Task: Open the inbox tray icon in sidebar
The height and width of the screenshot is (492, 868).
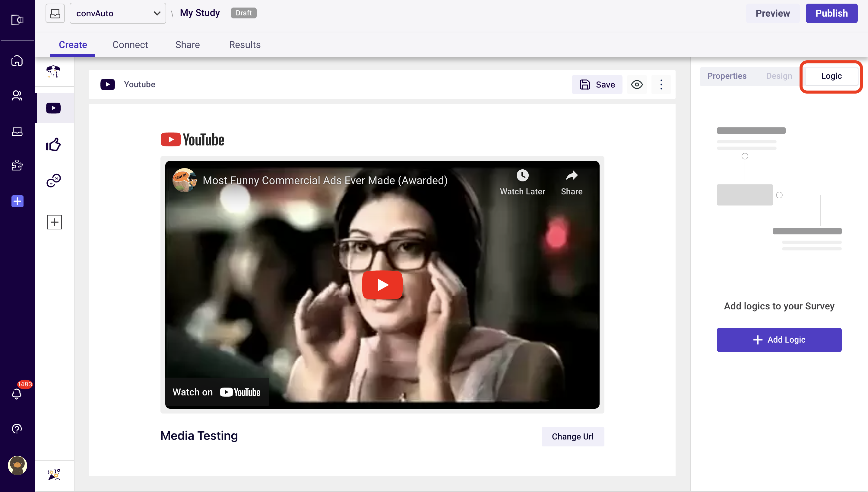Action: pyautogui.click(x=17, y=131)
